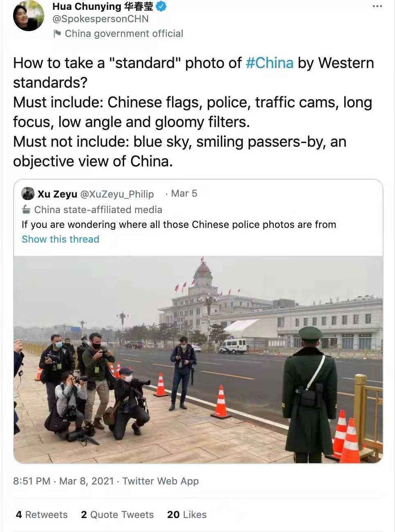Click the Hua Chunying display name
This screenshot has height=532, width=395.
(x=102, y=7)
